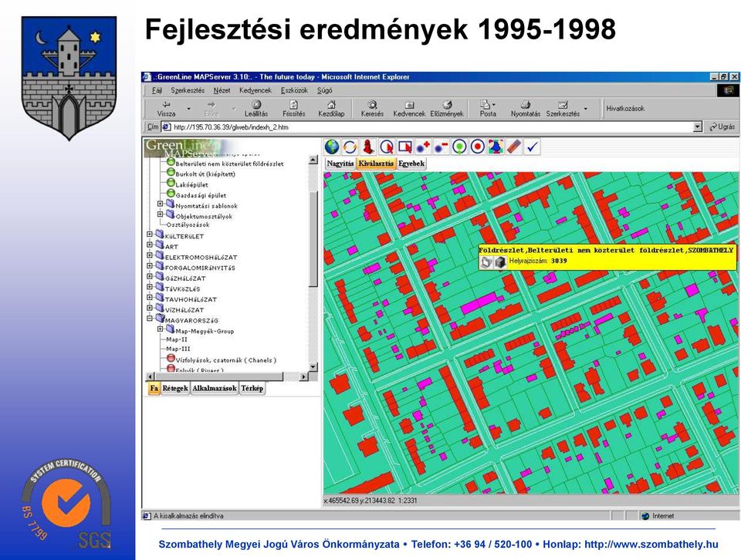Toggle the Lakóépület layer indicator

pos(171,184)
